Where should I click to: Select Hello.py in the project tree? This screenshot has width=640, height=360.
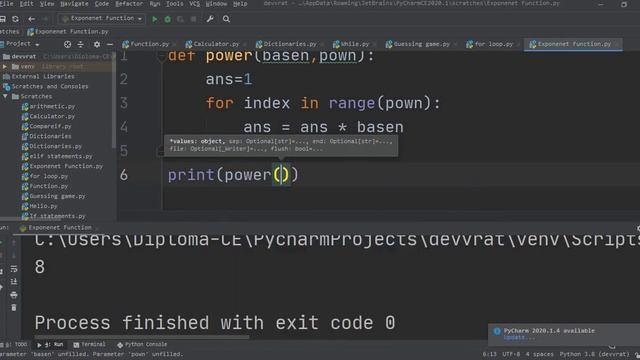click(43, 206)
